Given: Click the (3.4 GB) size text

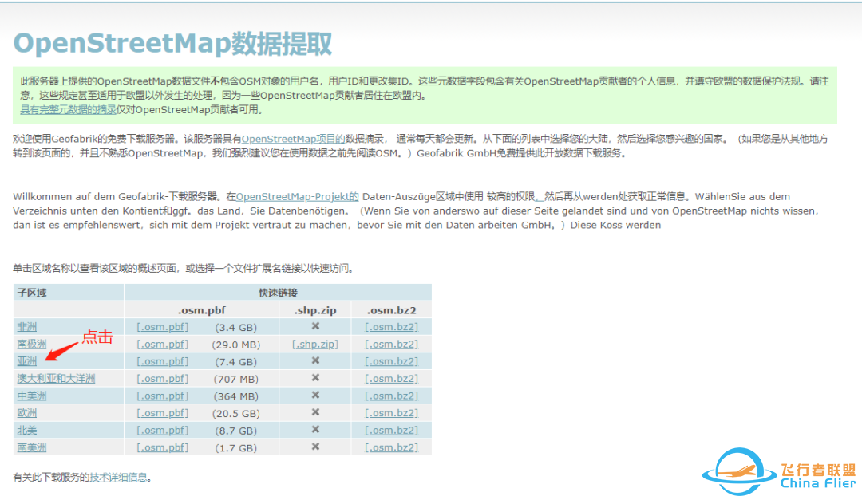Looking at the screenshot, I should 235,328.
